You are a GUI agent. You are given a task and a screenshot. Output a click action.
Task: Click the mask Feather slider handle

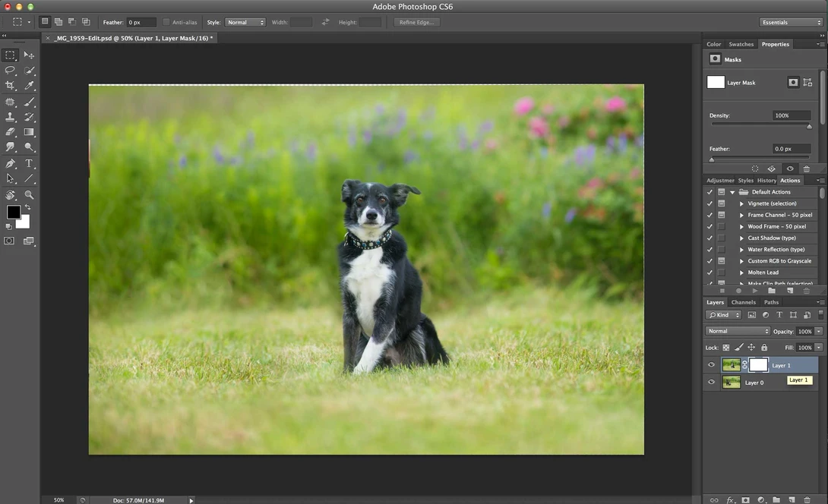coord(712,159)
